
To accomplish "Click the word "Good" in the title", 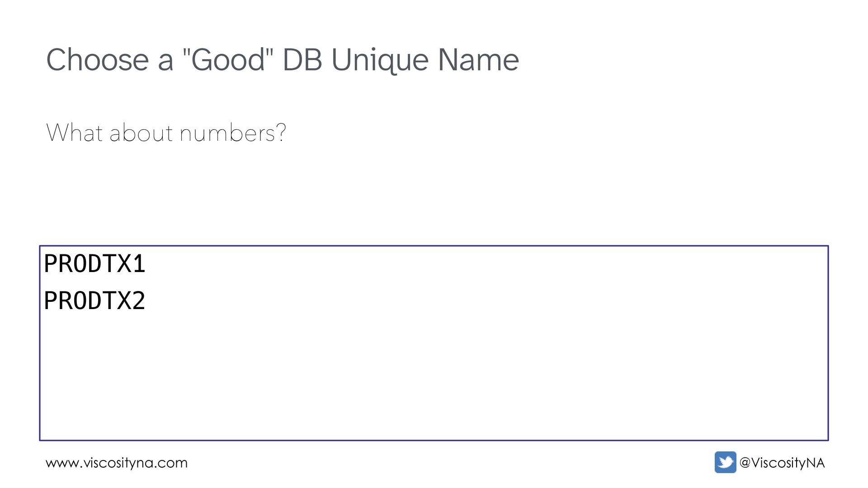I will click(228, 60).
